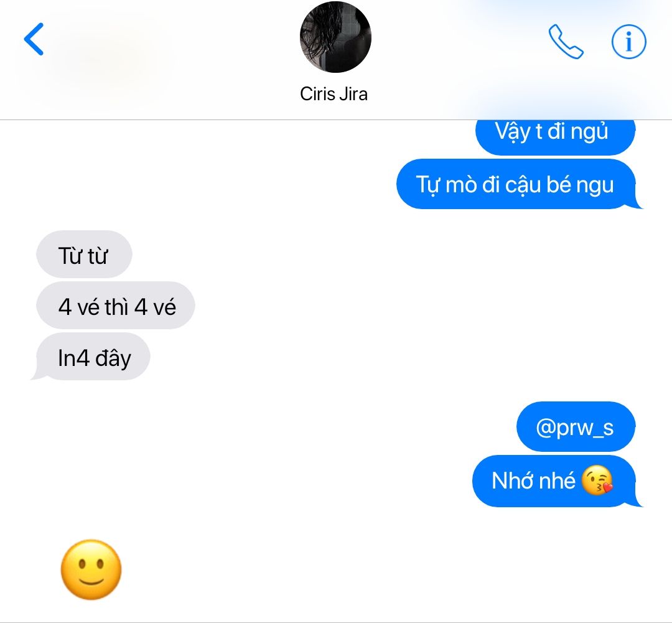
Task: Tap the back chevron arrow
Action: [x=34, y=39]
